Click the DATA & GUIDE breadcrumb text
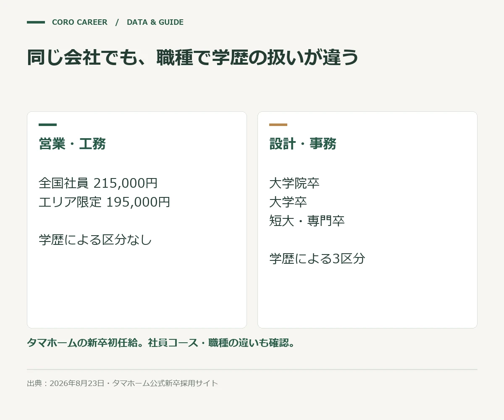This screenshot has height=420, width=504. (155, 22)
